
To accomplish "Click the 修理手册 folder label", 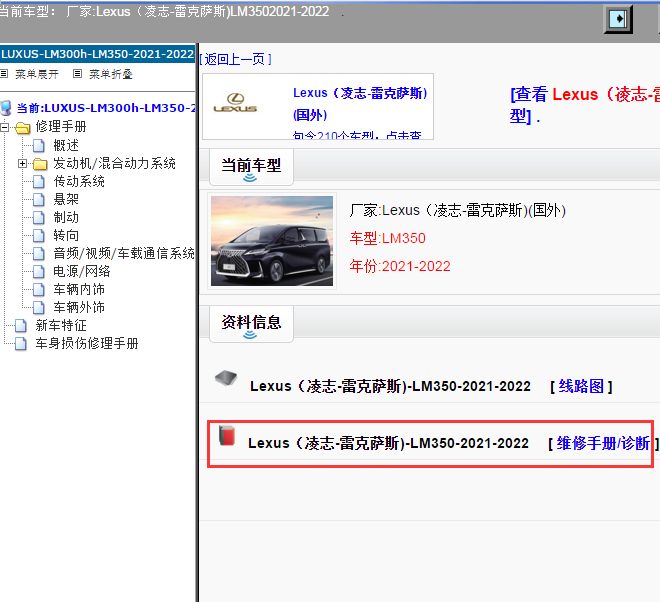I will click(61, 127).
